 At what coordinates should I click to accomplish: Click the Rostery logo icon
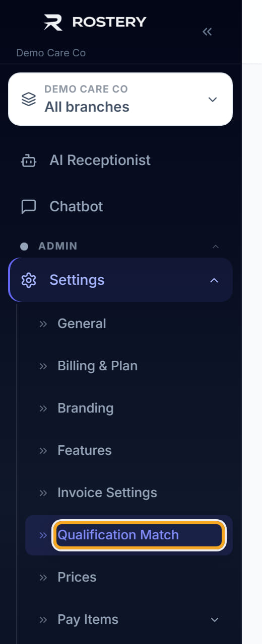(x=53, y=22)
